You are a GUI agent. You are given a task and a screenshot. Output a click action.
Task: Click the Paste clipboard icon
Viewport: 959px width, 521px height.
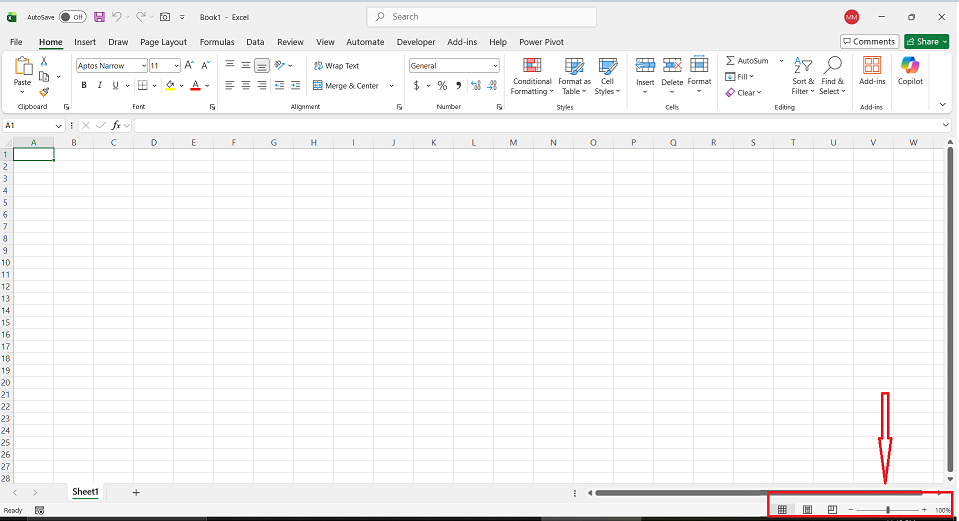coord(23,66)
